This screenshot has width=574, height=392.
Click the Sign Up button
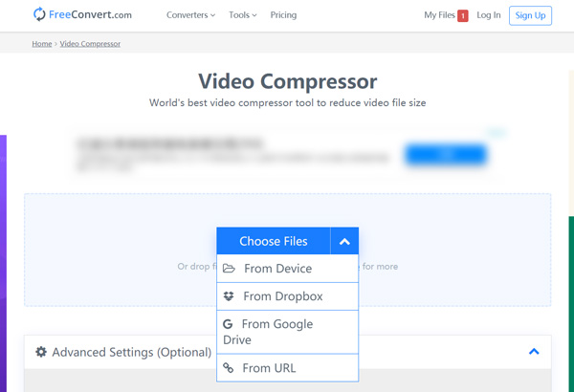pos(530,15)
